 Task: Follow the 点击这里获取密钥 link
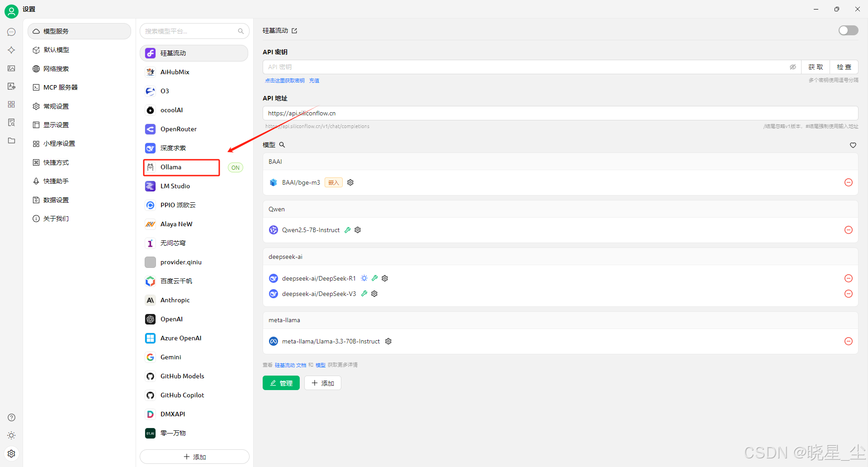285,81
